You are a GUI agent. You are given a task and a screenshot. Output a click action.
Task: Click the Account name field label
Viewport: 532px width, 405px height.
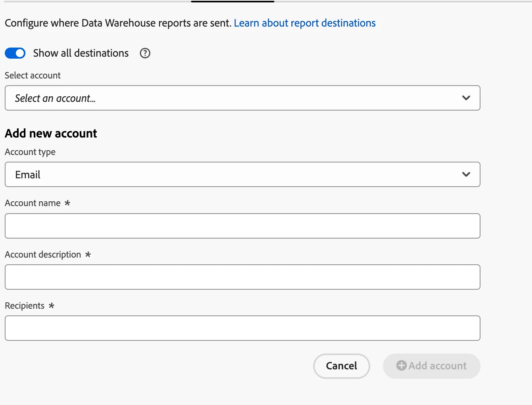coord(33,203)
